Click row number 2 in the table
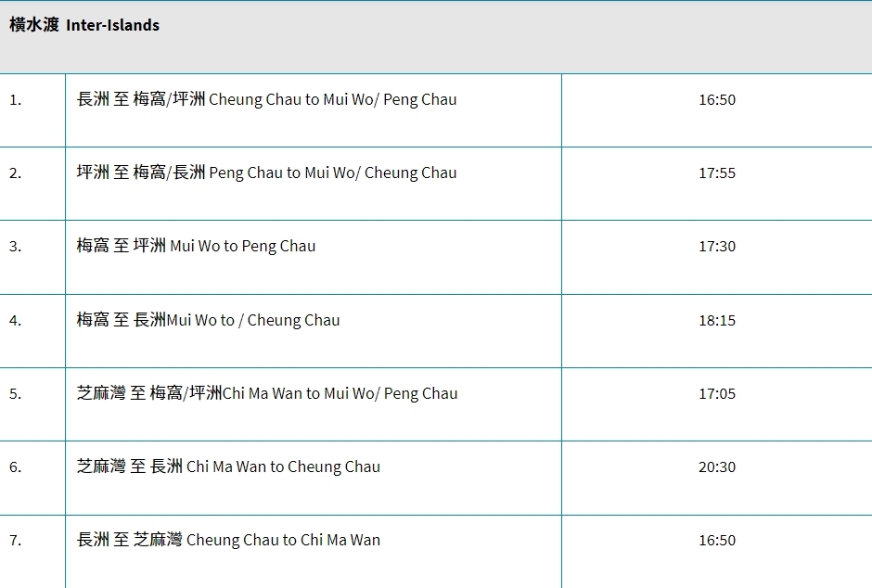The width and height of the screenshot is (872, 588). [x=16, y=173]
